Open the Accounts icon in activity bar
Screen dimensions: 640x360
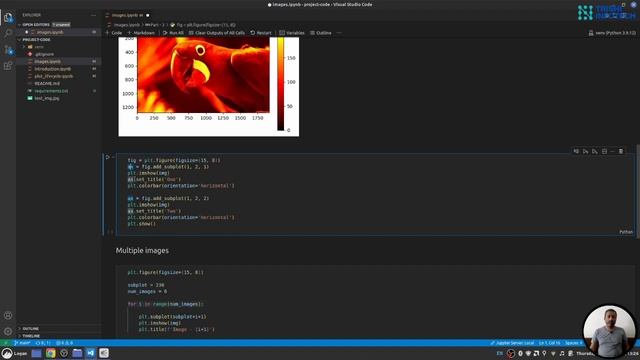pyautogui.click(x=8, y=315)
